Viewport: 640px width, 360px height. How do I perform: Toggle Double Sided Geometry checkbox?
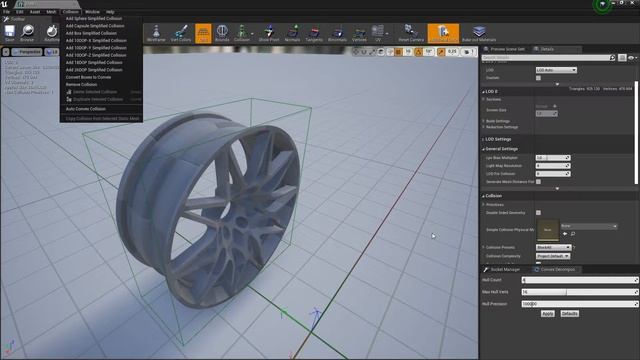click(x=538, y=213)
